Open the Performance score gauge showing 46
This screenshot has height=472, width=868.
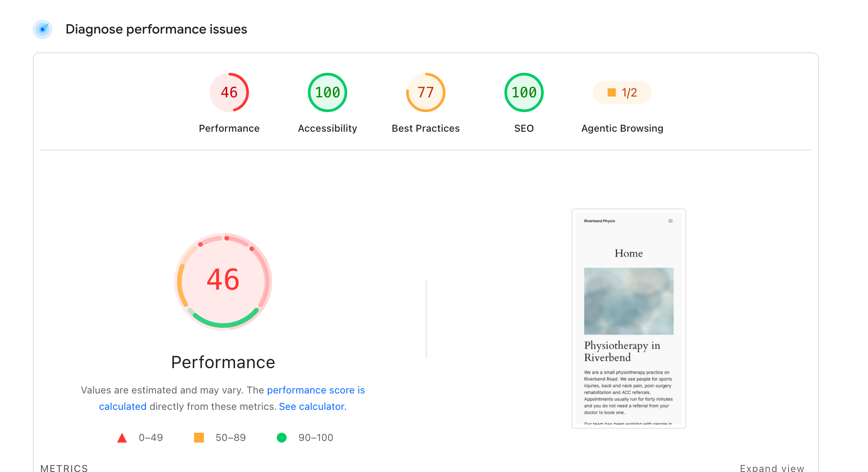pyautogui.click(x=229, y=92)
